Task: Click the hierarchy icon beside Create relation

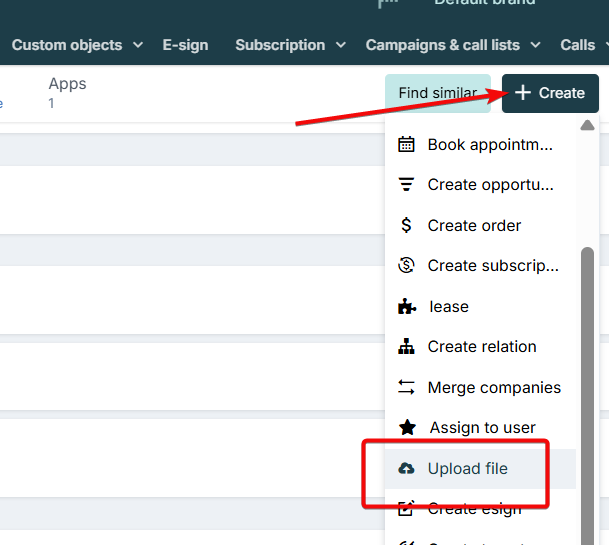Action: point(406,347)
